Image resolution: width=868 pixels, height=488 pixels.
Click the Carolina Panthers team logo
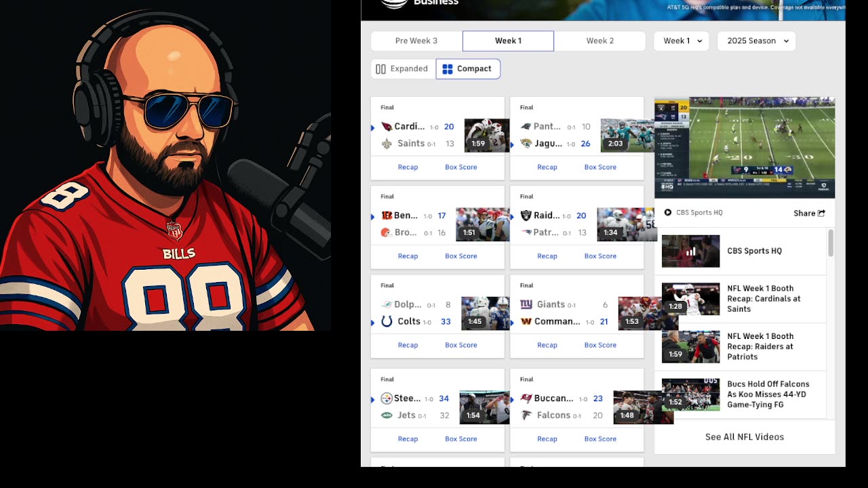526,127
